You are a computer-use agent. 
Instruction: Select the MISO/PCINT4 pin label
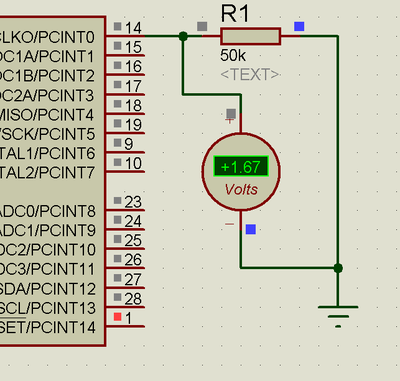[x=47, y=115]
